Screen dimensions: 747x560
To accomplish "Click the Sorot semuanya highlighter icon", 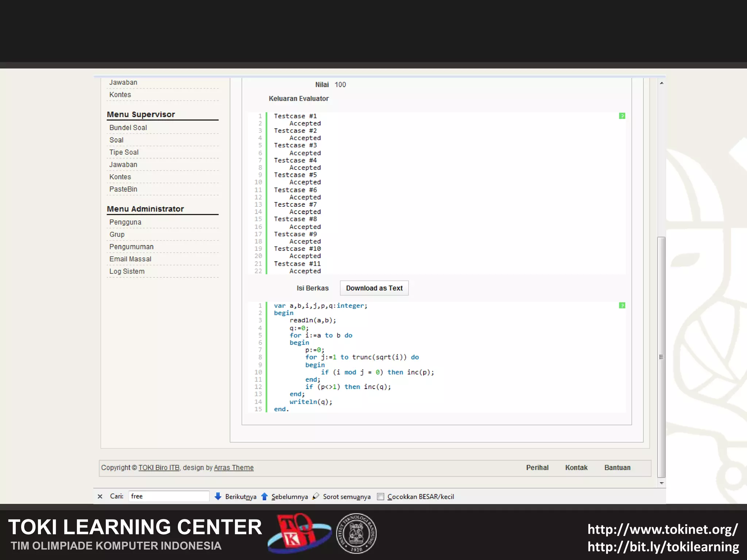I will pyautogui.click(x=316, y=496).
